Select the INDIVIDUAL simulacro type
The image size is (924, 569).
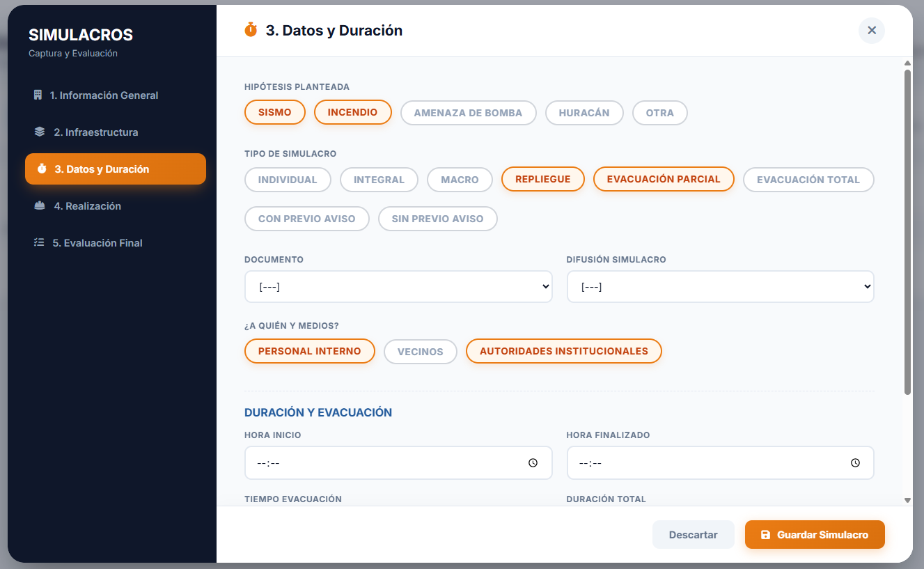pyautogui.click(x=288, y=180)
